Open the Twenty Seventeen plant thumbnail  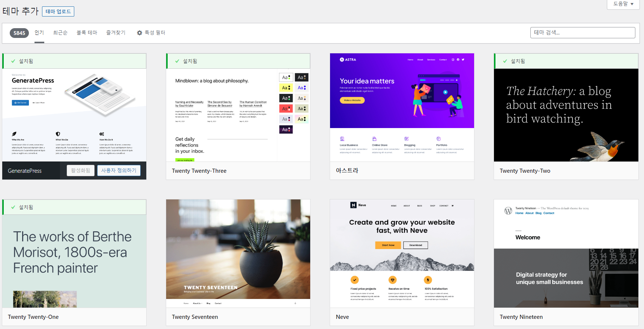238,254
